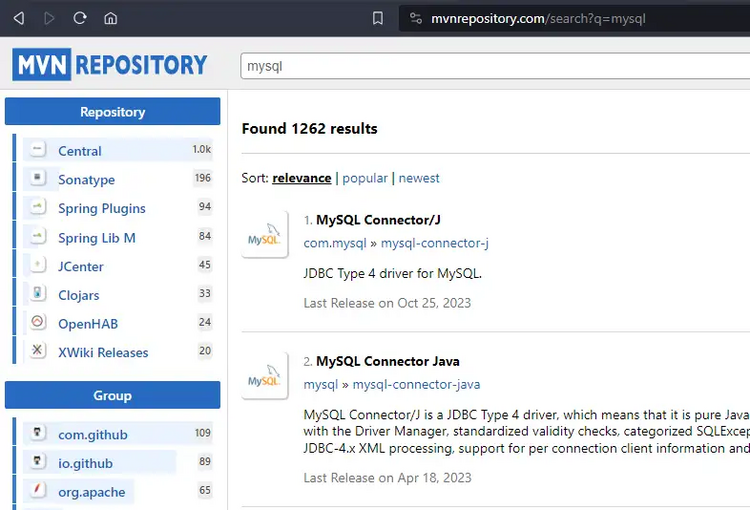Open the MySQL Connector/J result title
750x510 pixels.
[378, 220]
